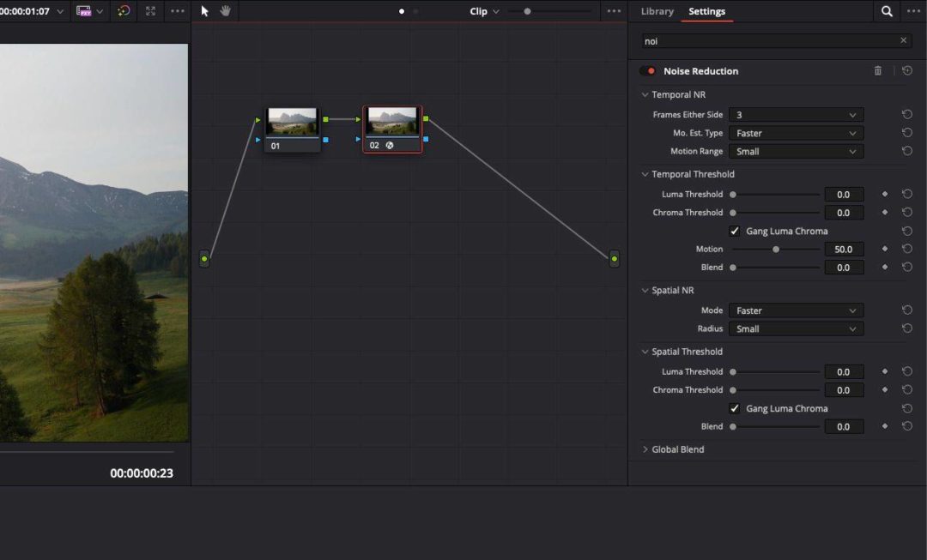This screenshot has height=560, width=927.
Task: Delete Noise Reduction using the trash icon
Action: tap(877, 70)
